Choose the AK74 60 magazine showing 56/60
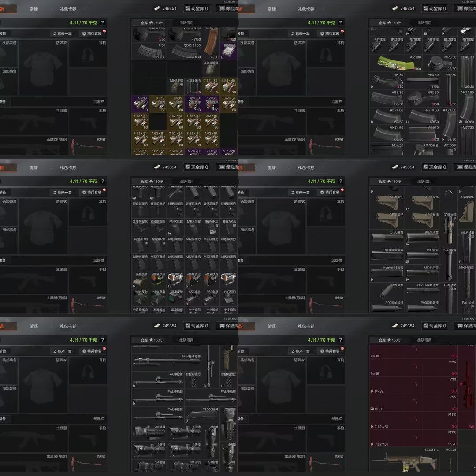Image resolution: width=476 pixels, height=476 pixels. click(449, 124)
